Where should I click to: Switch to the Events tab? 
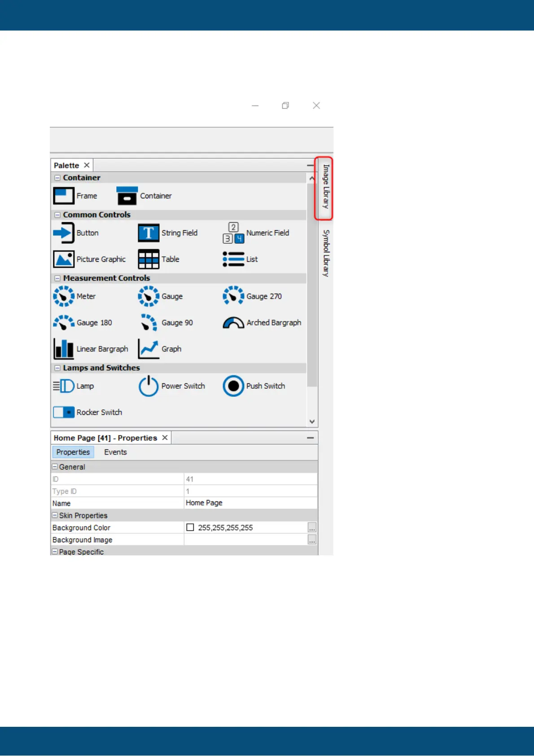point(115,452)
